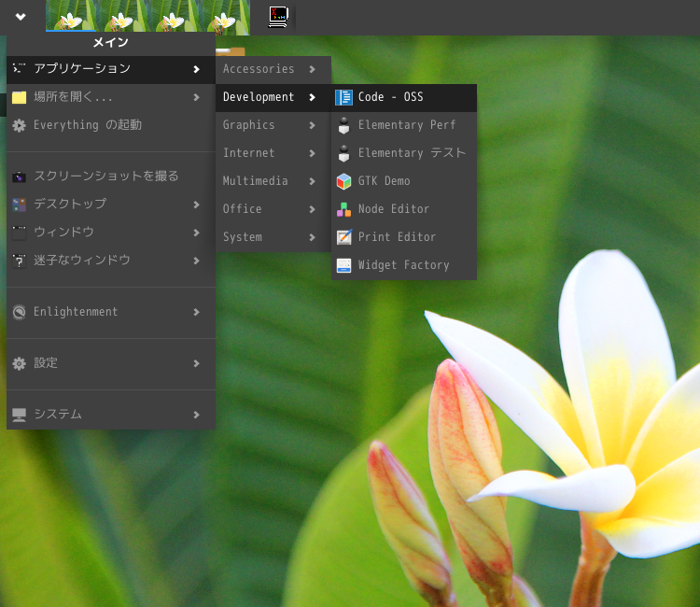Viewport: 700px width, 607px height.
Task: Click the dropdown chevron at top-left shelf
Action: click(x=21, y=17)
